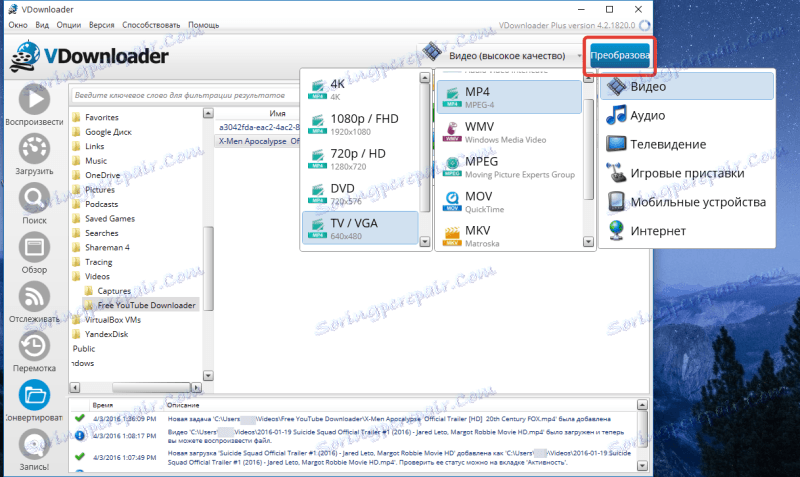Select the Captures subfolder

pyautogui.click(x=114, y=291)
